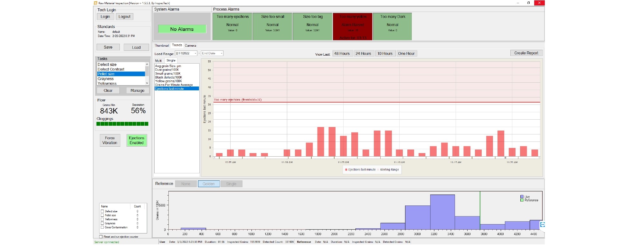The image size is (644, 246).
Task: Click the TeamViewer side panel icon
Action: pyautogui.click(x=542, y=225)
